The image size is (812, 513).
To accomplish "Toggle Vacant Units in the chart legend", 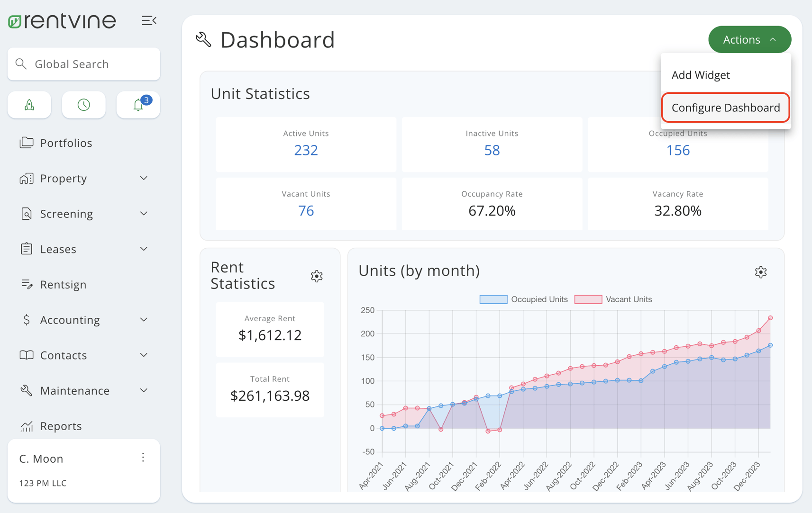I will (x=629, y=299).
